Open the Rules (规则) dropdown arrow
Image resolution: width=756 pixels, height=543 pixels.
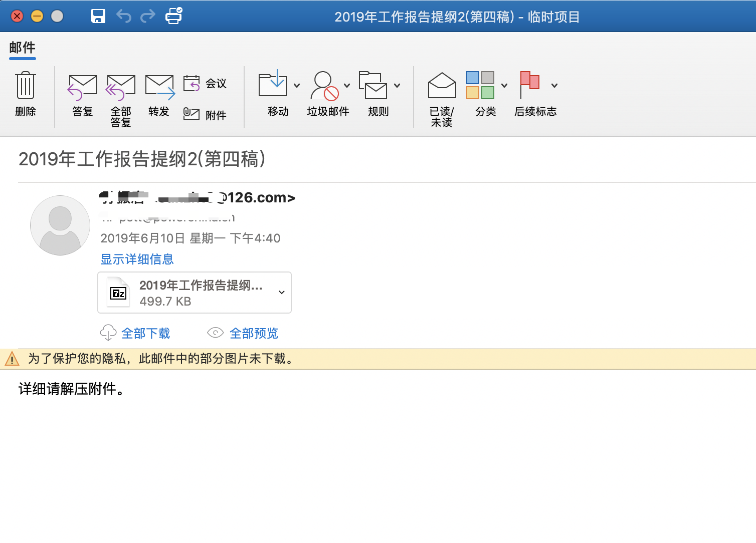[x=397, y=86]
